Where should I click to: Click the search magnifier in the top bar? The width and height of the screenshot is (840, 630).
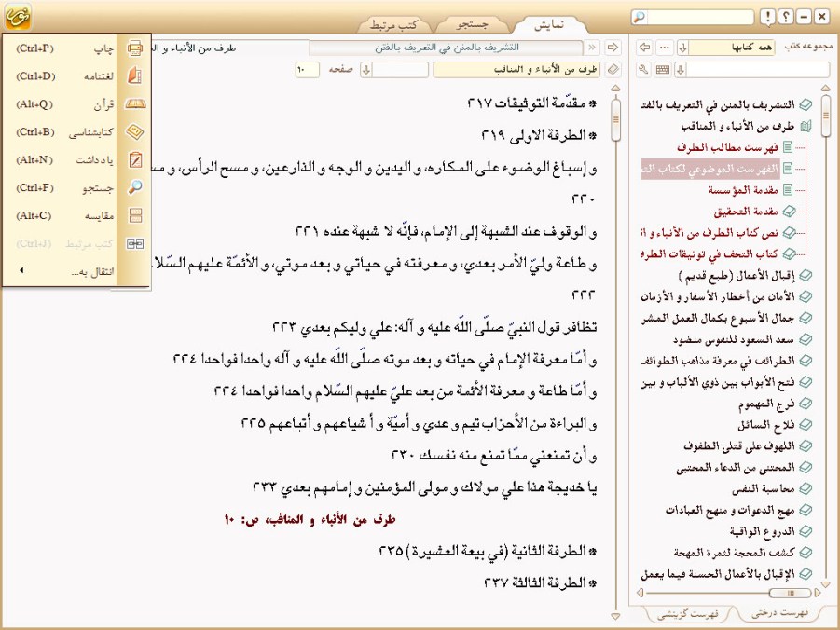tap(640, 17)
